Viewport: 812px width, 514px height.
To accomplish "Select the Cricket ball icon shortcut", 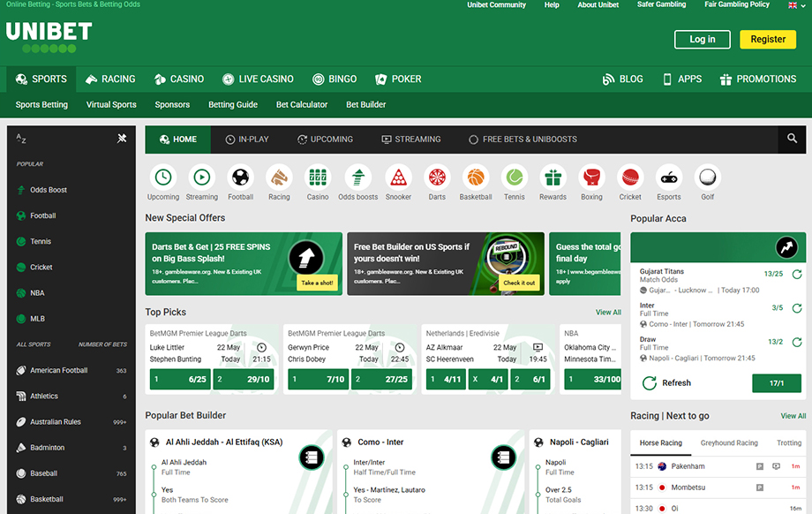I will click(630, 178).
